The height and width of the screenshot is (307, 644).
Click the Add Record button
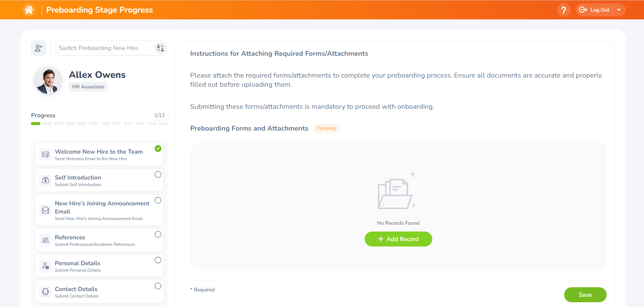click(x=398, y=239)
